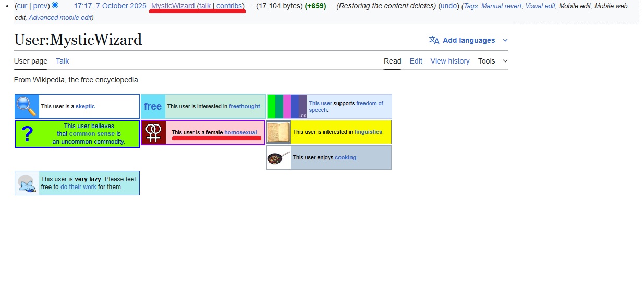Image resolution: width=644 pixels, height=299 pixels.
Task: Open the common sense link
Action: click(x=92, y=134)
